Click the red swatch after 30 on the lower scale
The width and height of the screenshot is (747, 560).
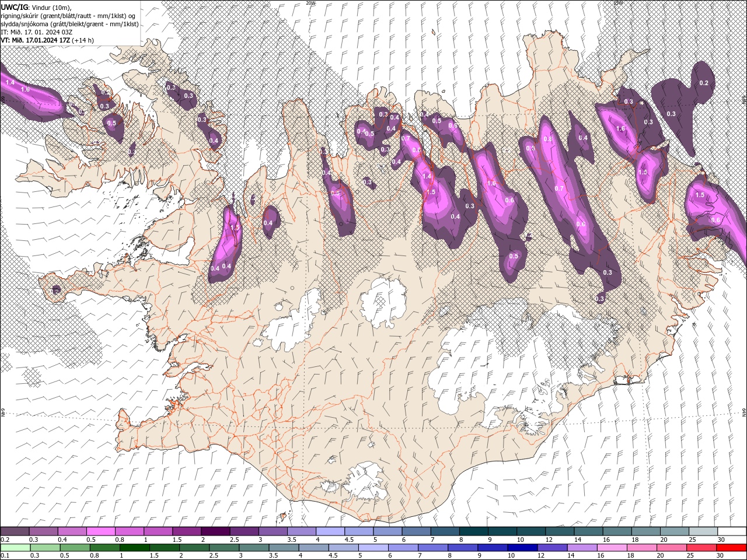click(x=731, y=547)
